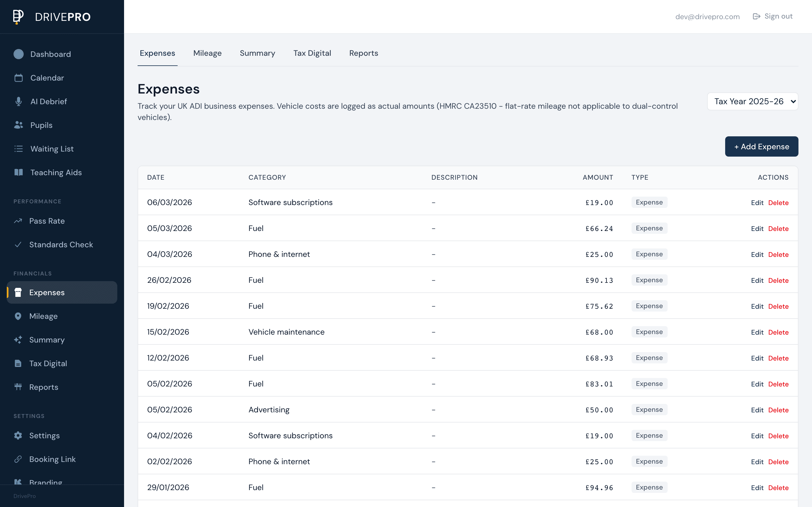Select the Teaching Aids book icon
812x507 pixels.
tap(18, 172)
